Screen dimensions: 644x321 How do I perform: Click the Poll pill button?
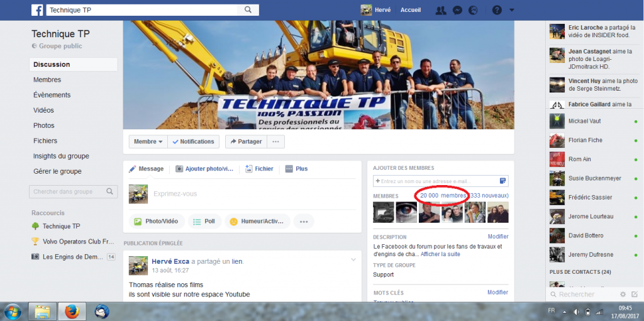(x=205, y=221)
